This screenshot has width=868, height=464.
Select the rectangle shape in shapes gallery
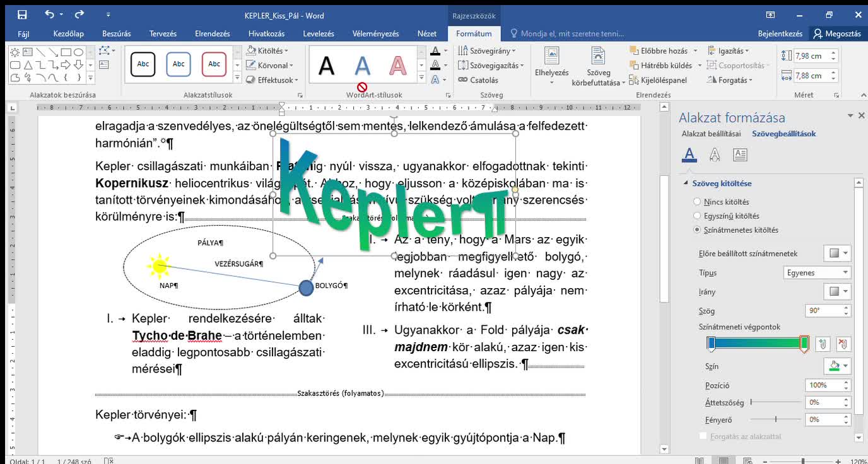click(x=65, y=52)
